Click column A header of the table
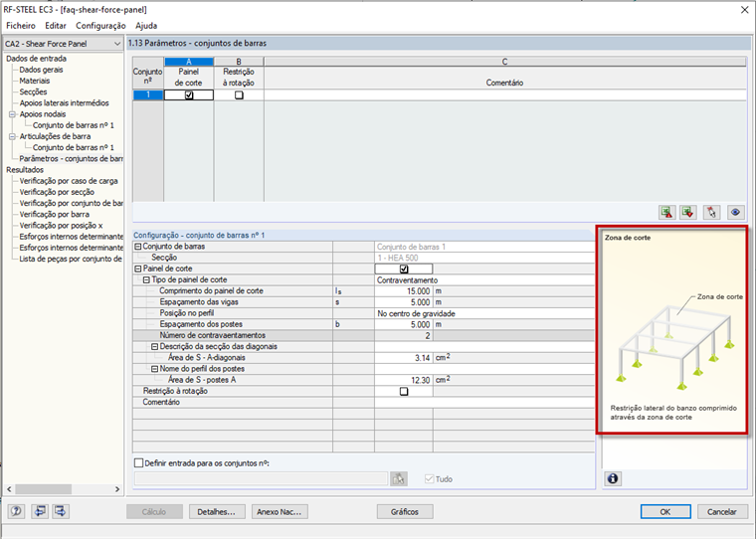The height and width of the screenshot is (539, 756). [x=189, y=62]
